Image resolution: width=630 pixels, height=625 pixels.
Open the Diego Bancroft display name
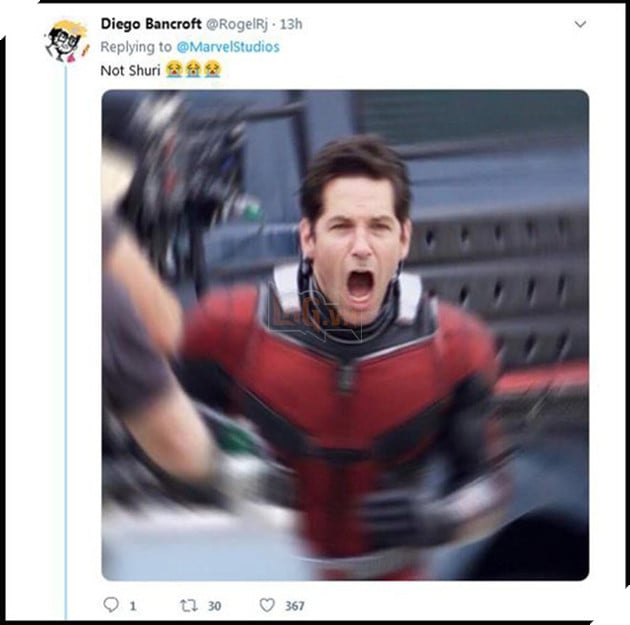tap(151, 24)
